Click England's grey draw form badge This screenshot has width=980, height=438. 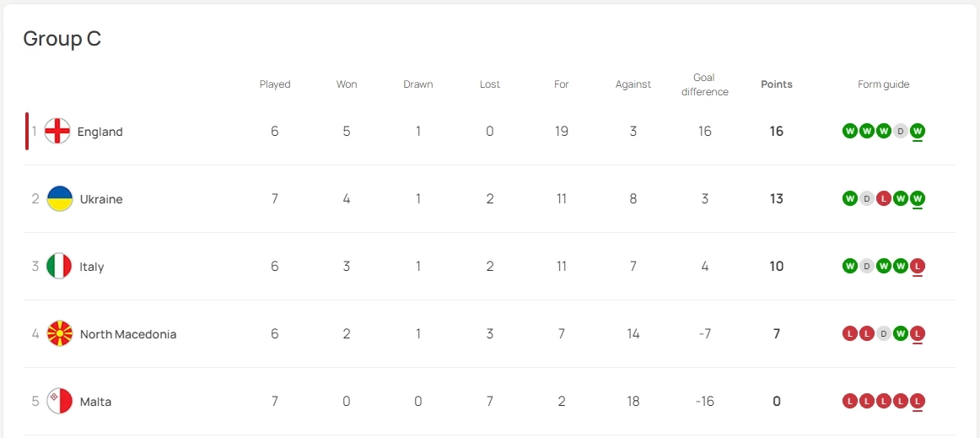[901, 131]
